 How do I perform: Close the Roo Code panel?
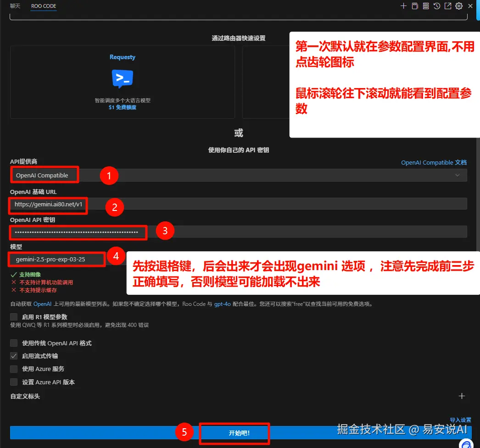click(x=470, y=6)
